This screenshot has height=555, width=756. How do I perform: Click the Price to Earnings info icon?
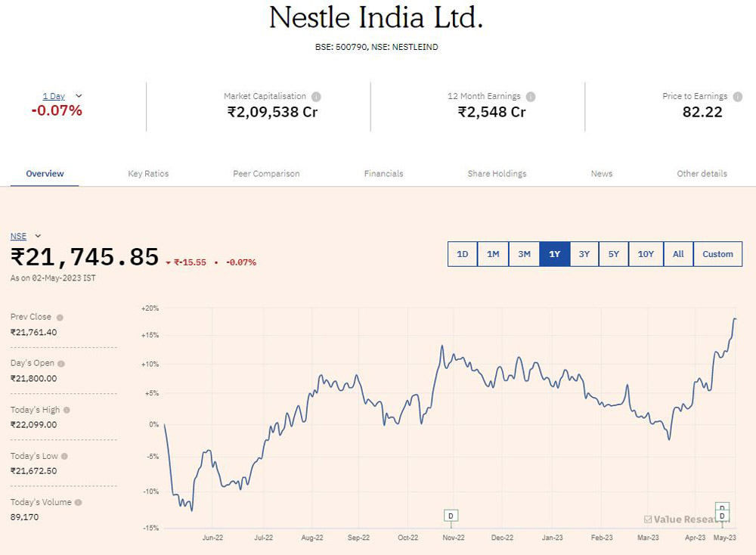738,97
